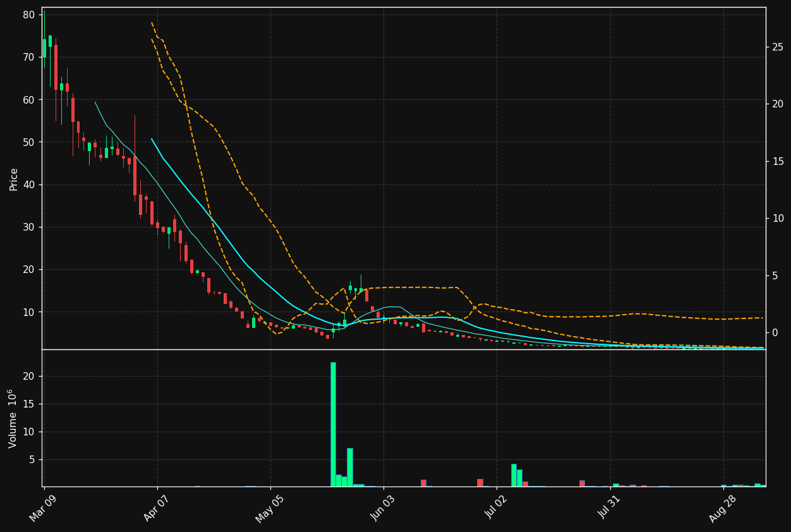The image size is (791, 532).
Task: Click price axis value 30
Action: [x=29, y=227]
